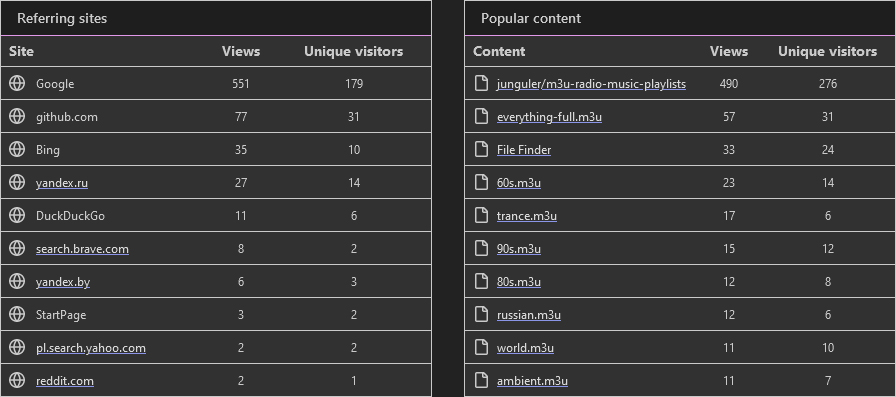The image size is (896, 397).
Task: Click the file icon next to trance.m3u
Action: tap(482, 215)
